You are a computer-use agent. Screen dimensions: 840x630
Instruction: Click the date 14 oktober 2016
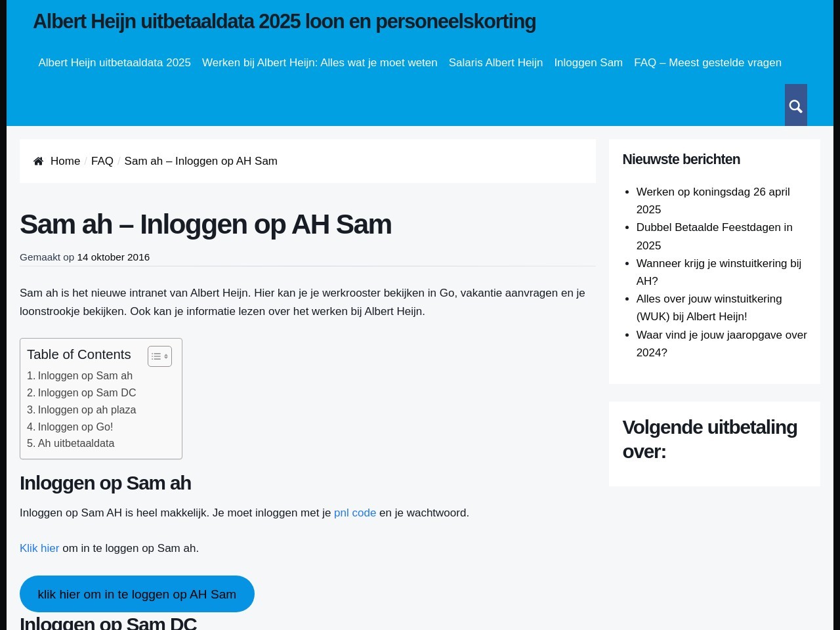pos(113,257)
